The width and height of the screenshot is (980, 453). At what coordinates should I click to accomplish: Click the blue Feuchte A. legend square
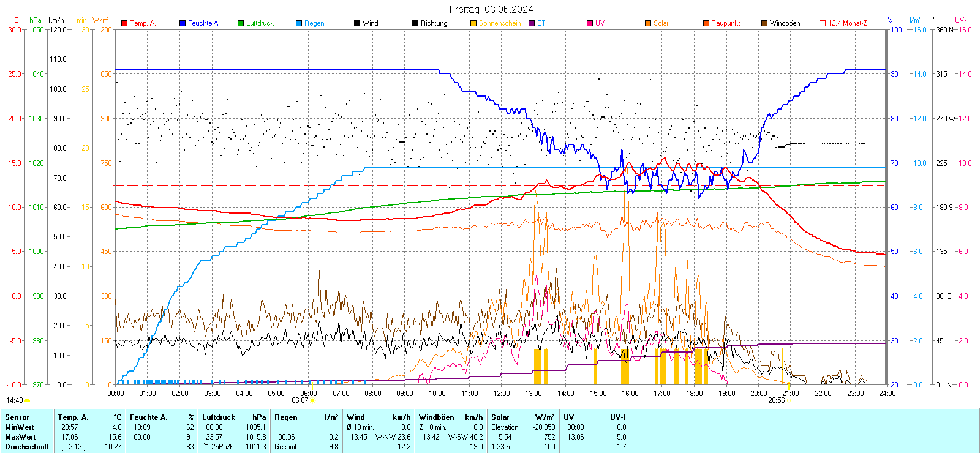point(183,23)
